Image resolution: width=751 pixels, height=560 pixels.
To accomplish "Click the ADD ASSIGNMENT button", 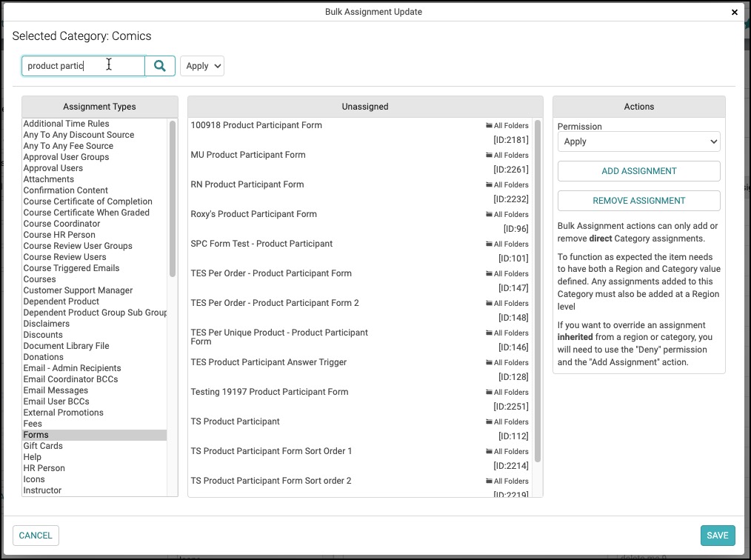I will tap(638, 171).
